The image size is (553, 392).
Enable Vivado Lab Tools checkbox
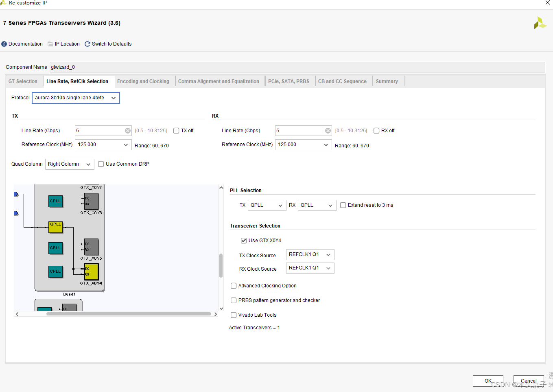click(x=234, y=315)
